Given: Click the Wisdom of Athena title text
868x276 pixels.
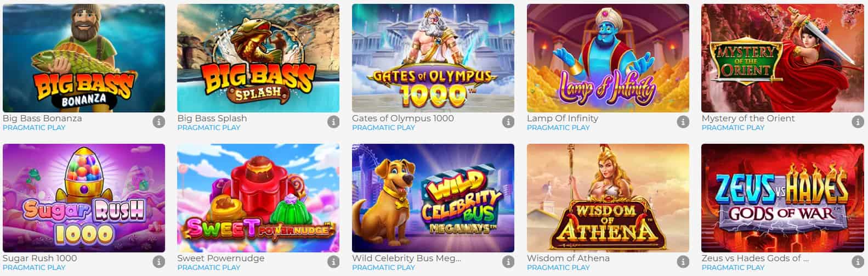Looking at the screenshot, I should click(x=568, y=258).
